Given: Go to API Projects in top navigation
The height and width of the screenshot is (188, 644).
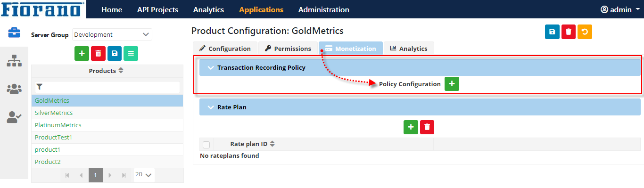Looking at the screenshot, I should pyautogui.click(x=157, y=9).
